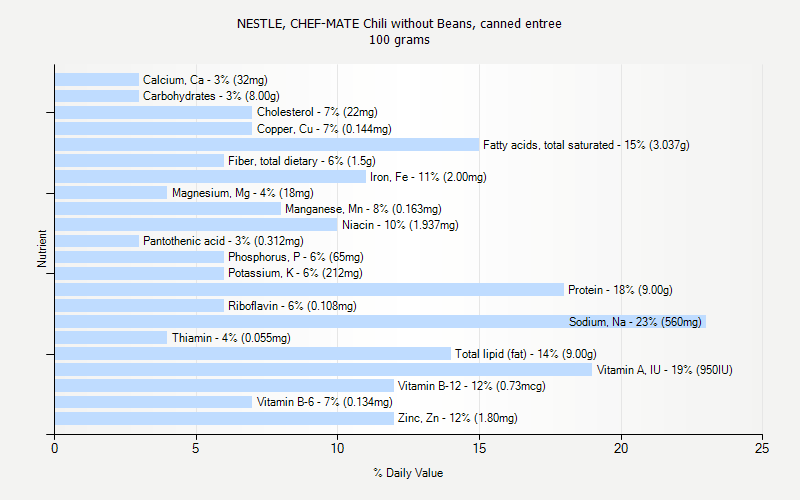
Task: Select 'Riboflavin - 6% (0.108mg)' label
Action: pos(292,306)
